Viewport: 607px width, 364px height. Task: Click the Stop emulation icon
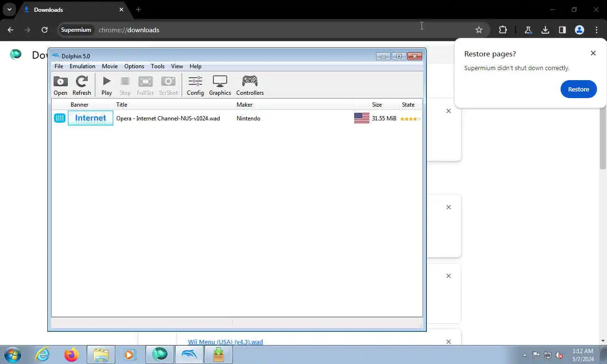point(125,85)
